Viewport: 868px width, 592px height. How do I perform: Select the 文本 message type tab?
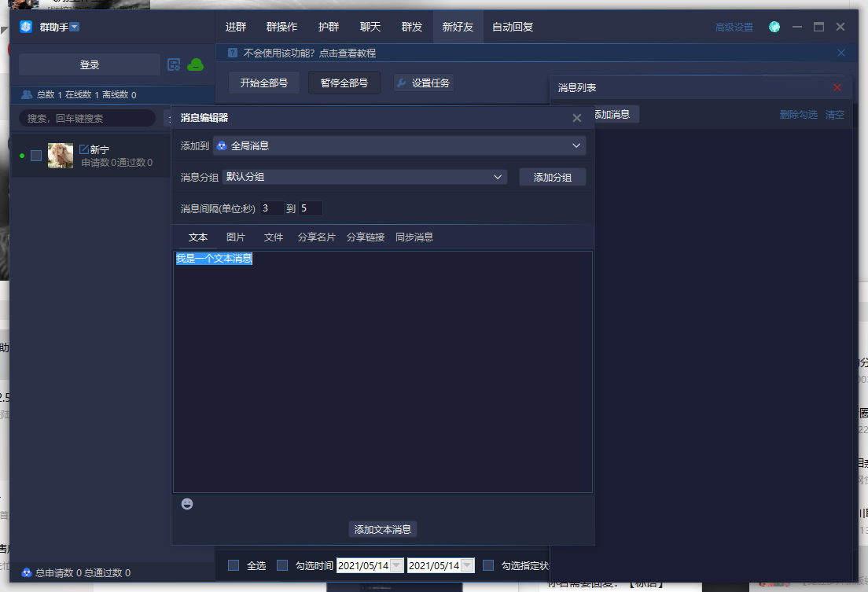[x=197, y=237]
